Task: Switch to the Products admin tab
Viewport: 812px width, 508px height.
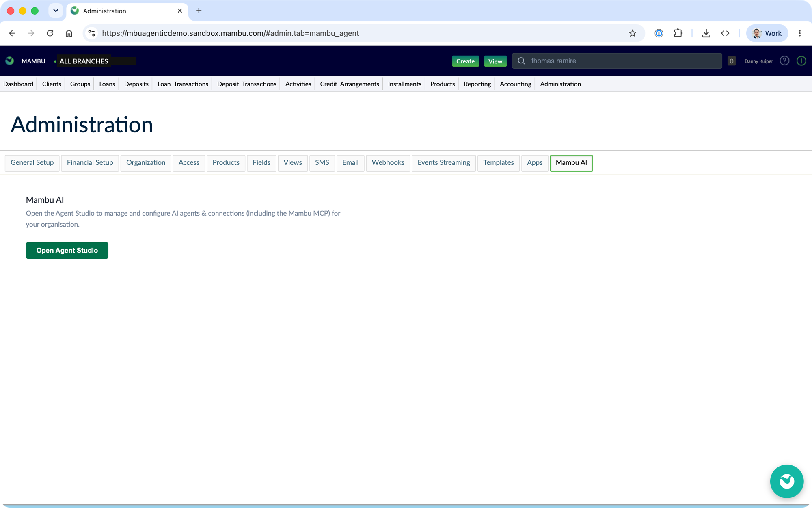Action: coord(226,163)
